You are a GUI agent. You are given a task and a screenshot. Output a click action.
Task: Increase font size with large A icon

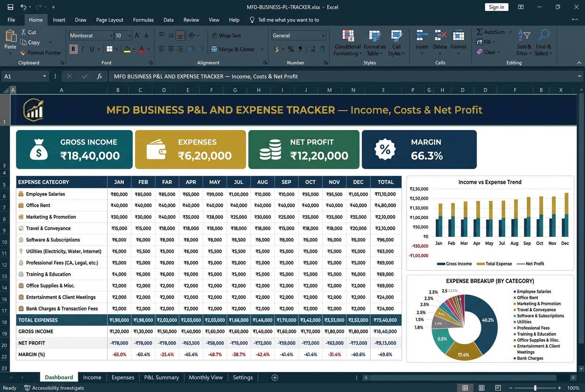point(137,35)
